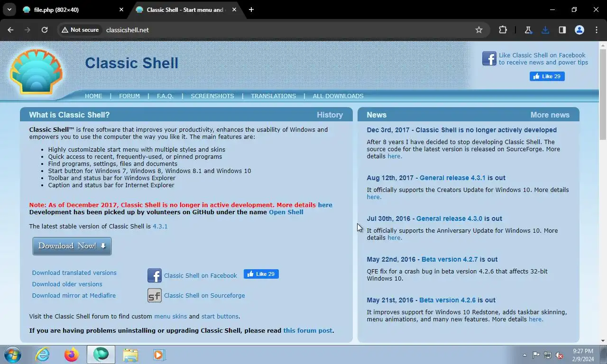Launch Internet Explorer from taskbar
This screenshot has height=364, width=607.
[43, 355]
